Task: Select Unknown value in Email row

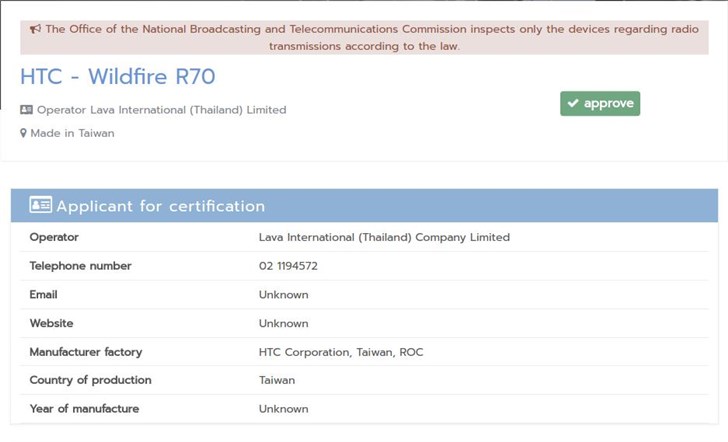Action: [x=284, y=295]
